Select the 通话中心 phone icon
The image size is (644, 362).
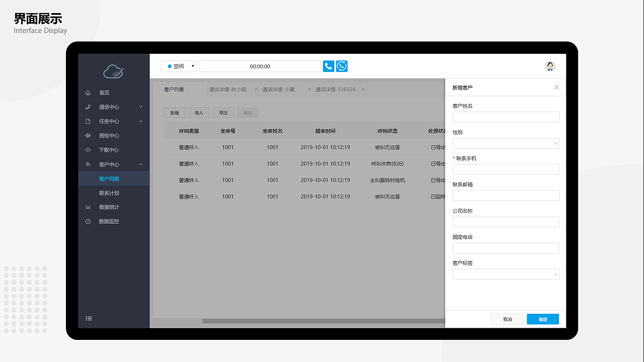click(89, 107)
